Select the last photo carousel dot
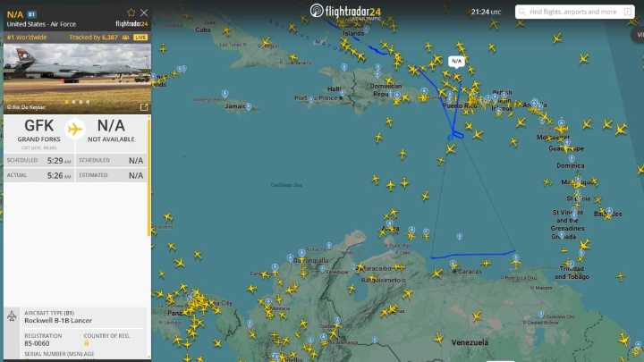644x362 pixels. click(87, 102)
